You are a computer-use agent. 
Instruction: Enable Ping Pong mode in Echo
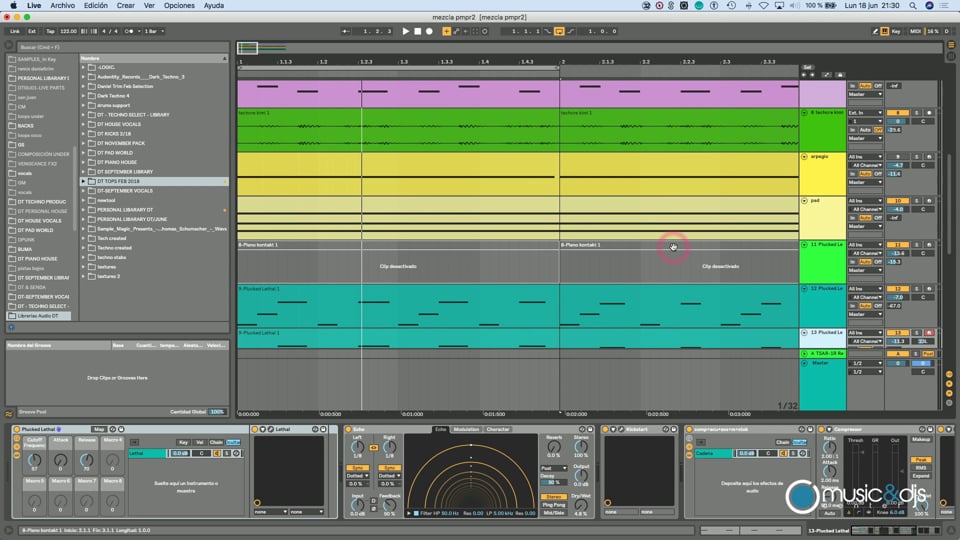pos(553,505)
